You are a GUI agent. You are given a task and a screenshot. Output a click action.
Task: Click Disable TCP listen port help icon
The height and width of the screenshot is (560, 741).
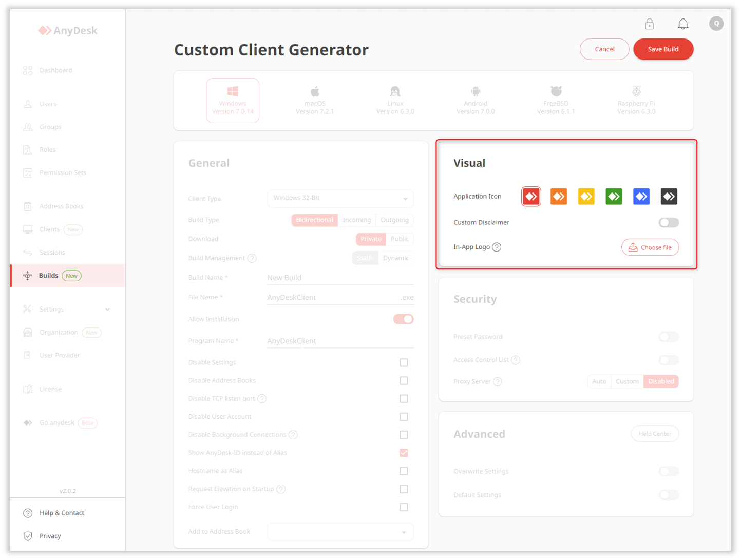262,399
